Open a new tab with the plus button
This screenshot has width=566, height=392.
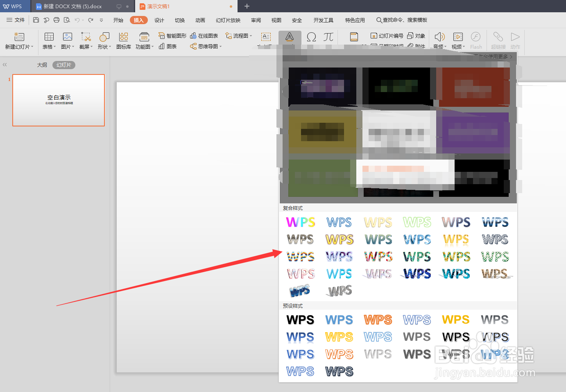click(x=247, y=6)
